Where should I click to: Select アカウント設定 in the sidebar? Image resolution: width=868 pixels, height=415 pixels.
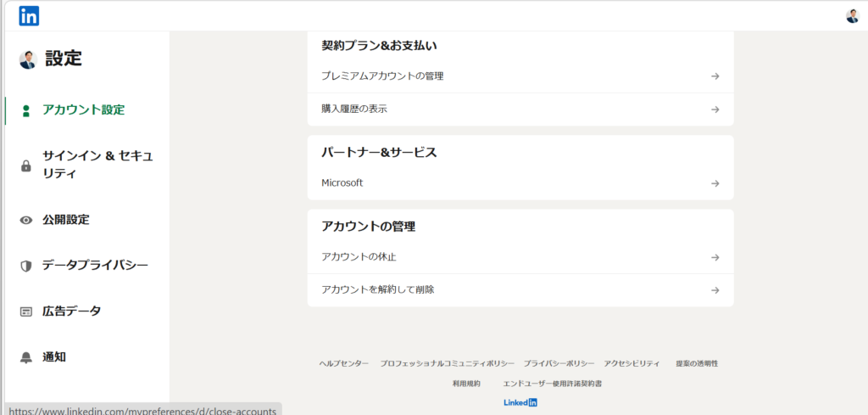point(83,109)
